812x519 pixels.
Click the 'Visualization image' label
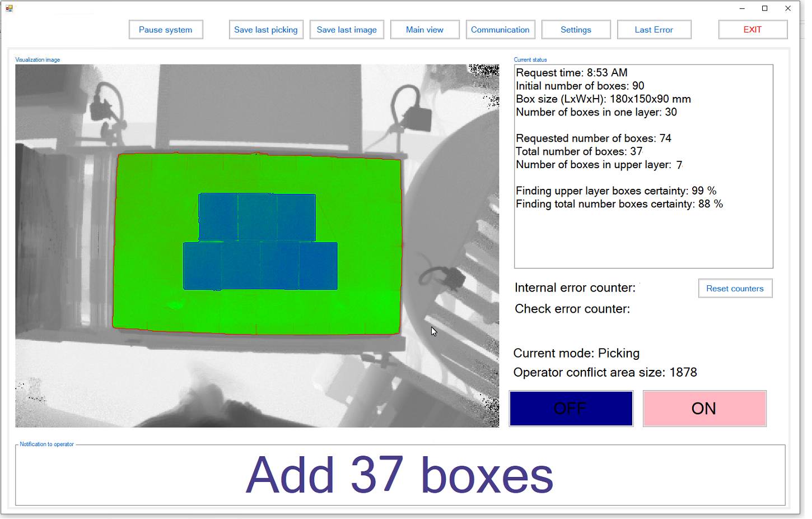coord(38,60)
